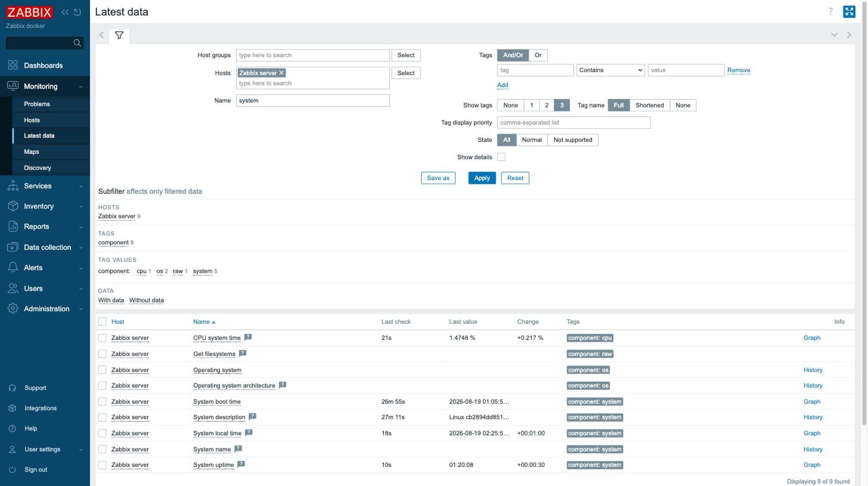Image resolution: width=868 pixels, height=486 pixels.
Task: Click the Reset filter button
Action: coord(515,178)
